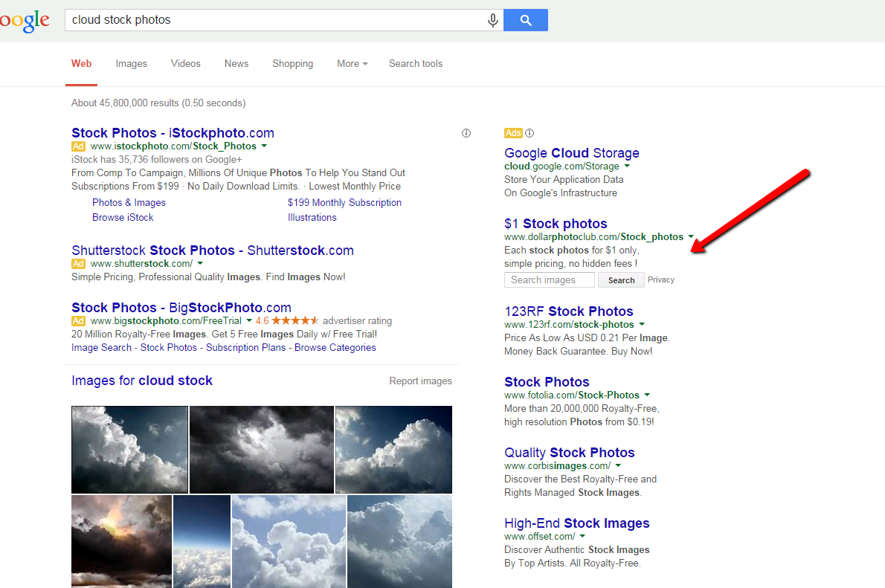Switch to the Images tab

(131, 64)
